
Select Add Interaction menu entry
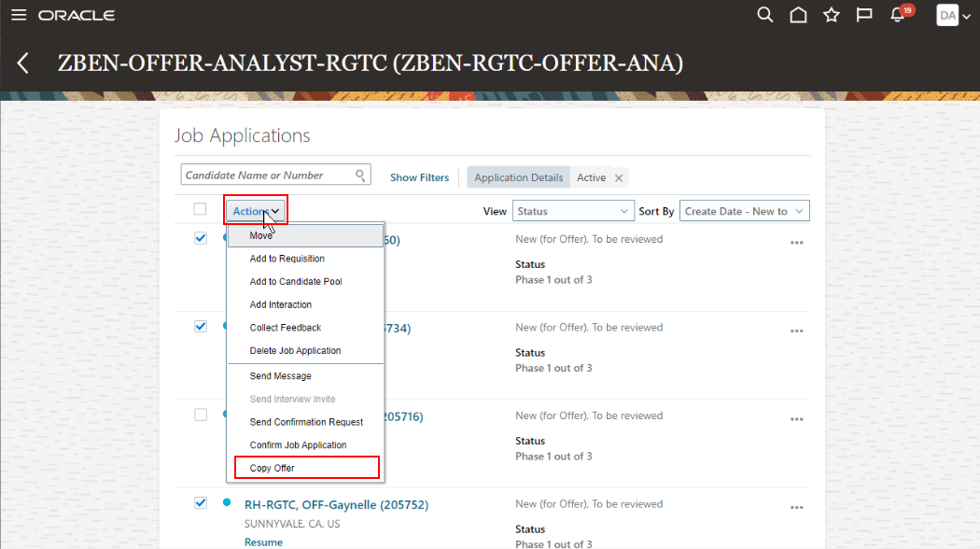point(305,304)
